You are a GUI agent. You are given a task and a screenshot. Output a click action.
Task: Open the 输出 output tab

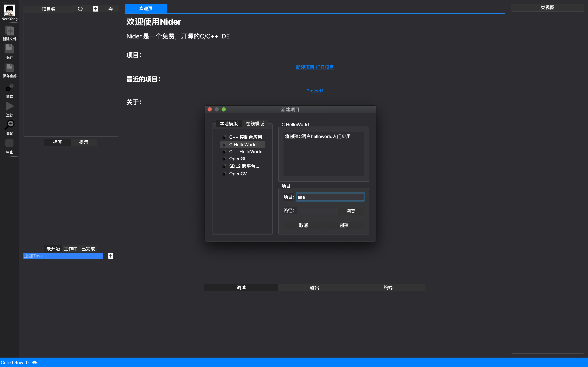point(314,288)
